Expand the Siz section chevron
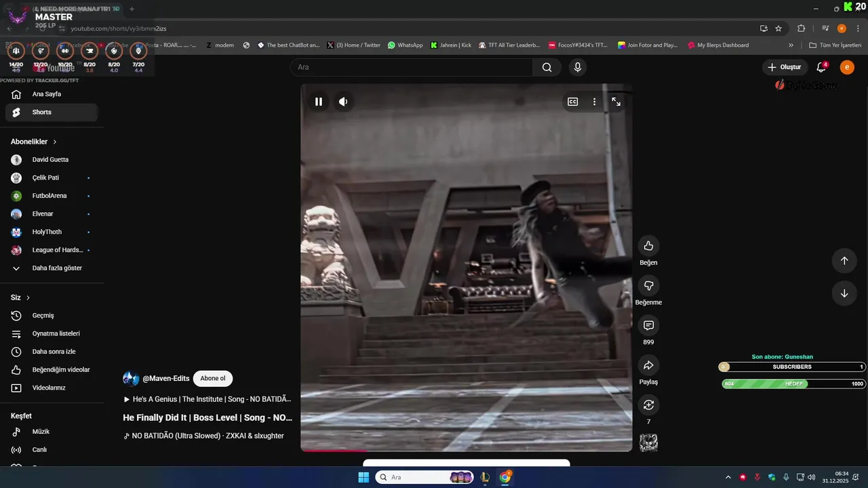 point(21,298)
